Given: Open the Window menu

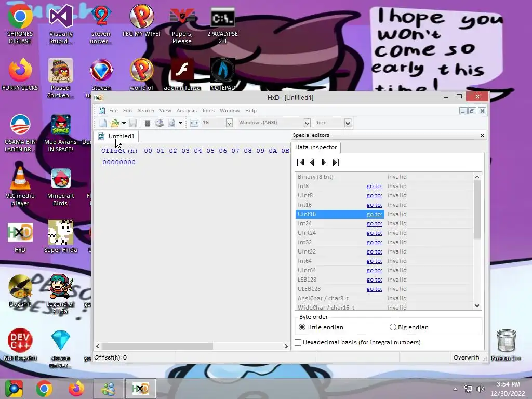Looking at the screenshot, I should pos(230,111).
